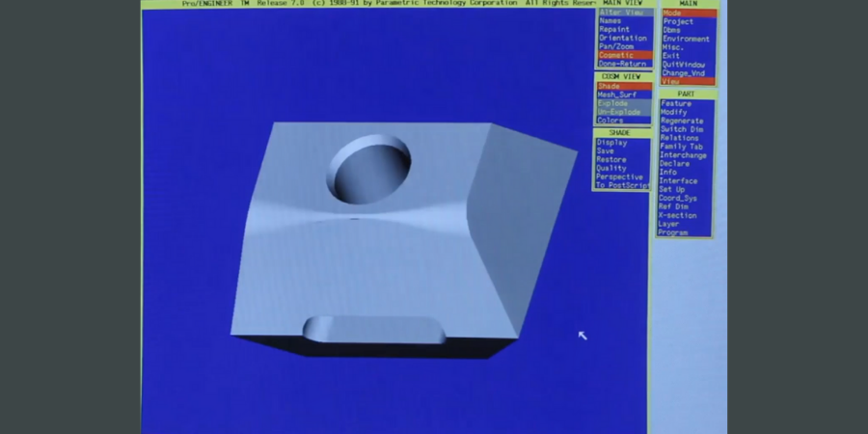
Task: Click the circular hole on shaded model
Action: click(x=368, y=169)
